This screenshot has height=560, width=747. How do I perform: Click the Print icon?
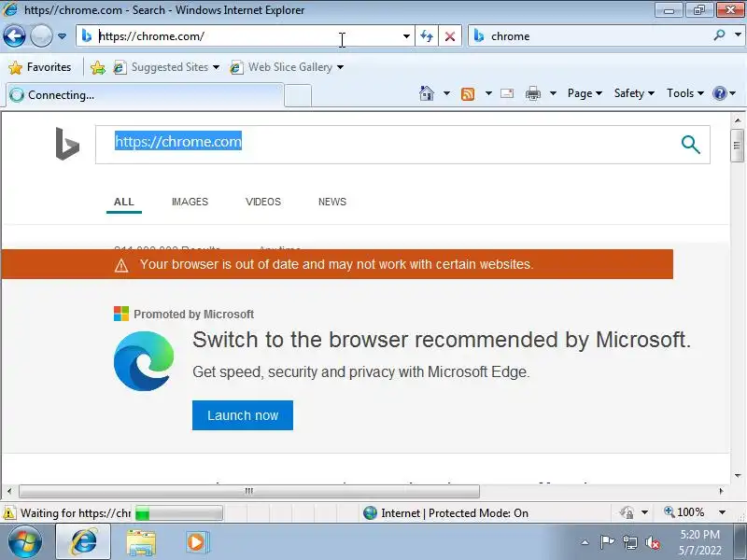(533, 93)
